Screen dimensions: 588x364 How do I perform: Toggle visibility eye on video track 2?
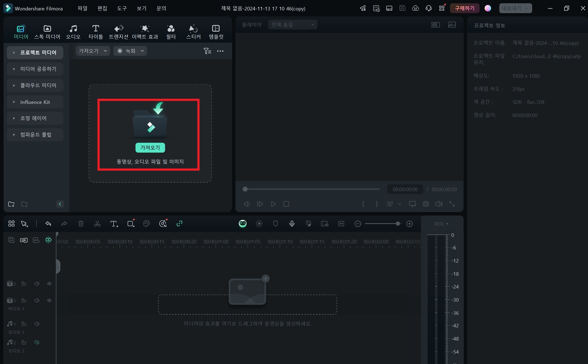coord(49,284)
